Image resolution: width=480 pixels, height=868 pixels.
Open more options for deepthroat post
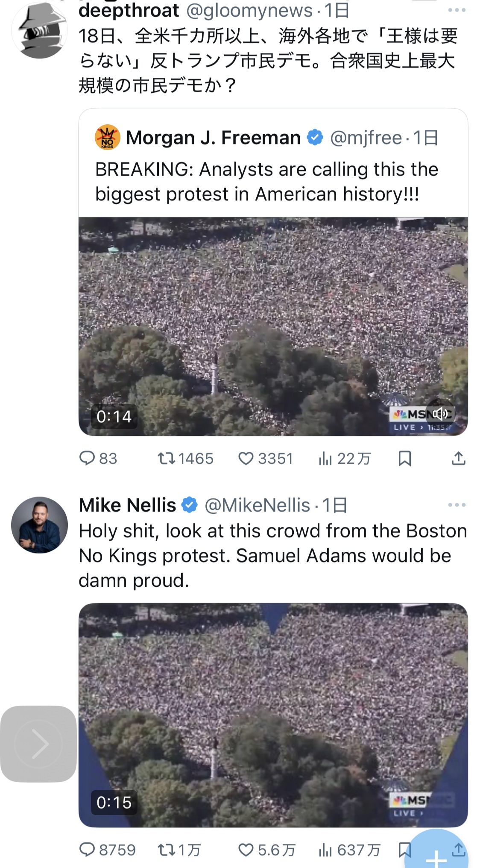click(457, 10)
